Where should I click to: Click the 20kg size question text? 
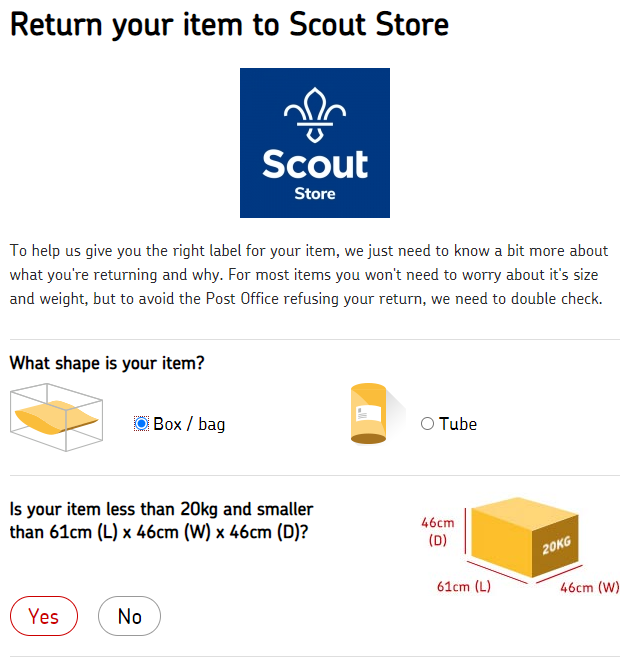(x=161, y=521)
